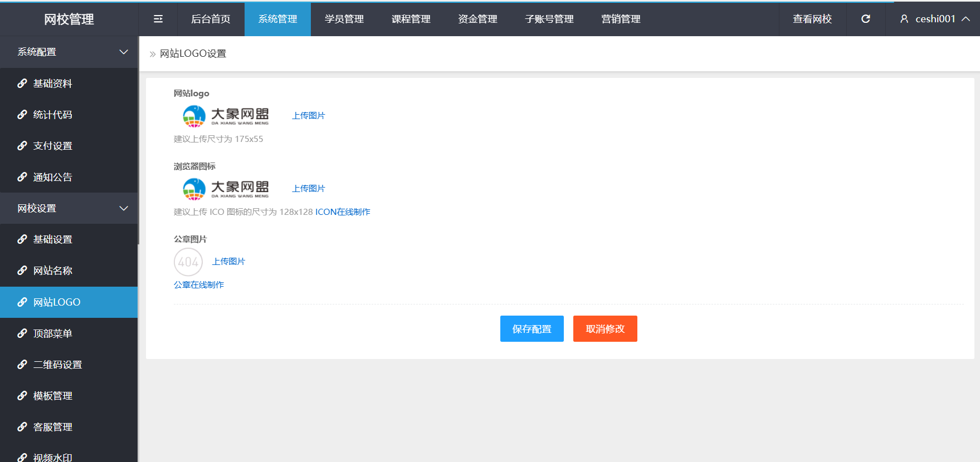Click 查看网校 in top bar

coord(812,19)
